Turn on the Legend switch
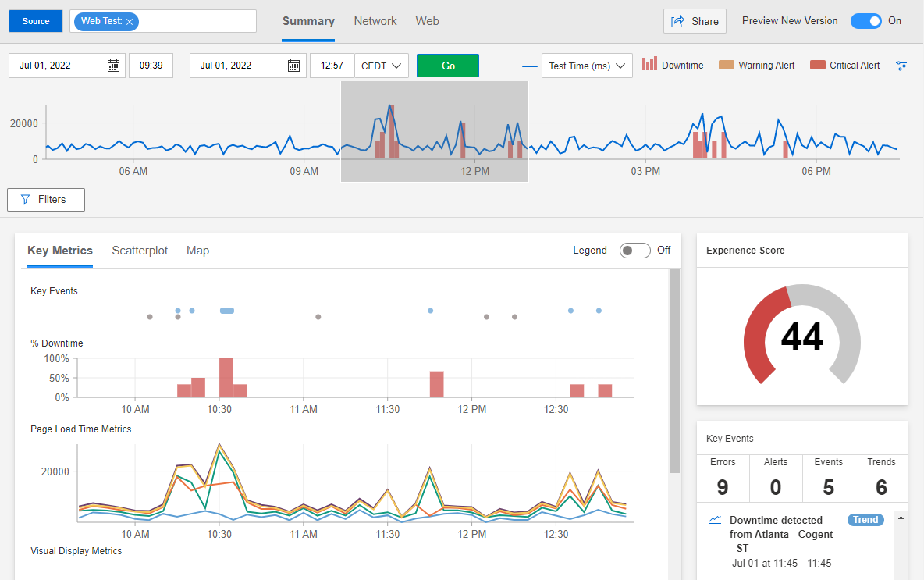Image resolution: width=924 pixels, height=580 pixels. click(634, 251)
